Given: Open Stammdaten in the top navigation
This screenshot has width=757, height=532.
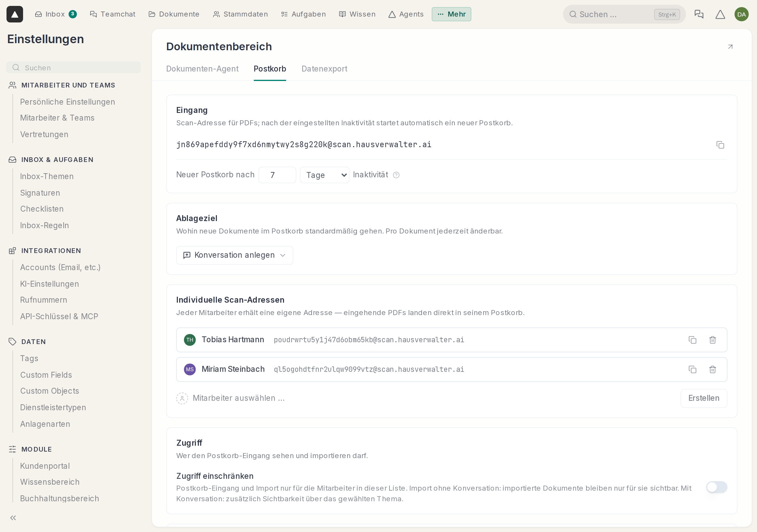Looking at the screenshot, I should 240,14.
